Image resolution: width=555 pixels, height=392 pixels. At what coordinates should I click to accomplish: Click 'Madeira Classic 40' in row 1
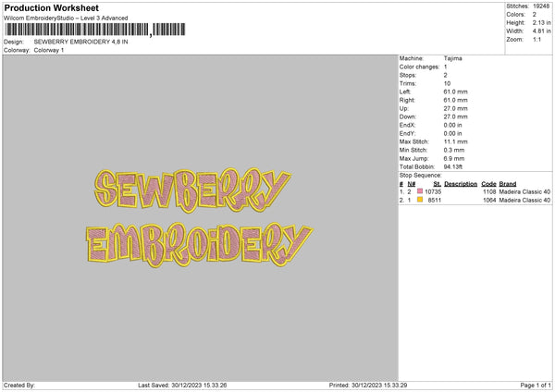[524, 191]
